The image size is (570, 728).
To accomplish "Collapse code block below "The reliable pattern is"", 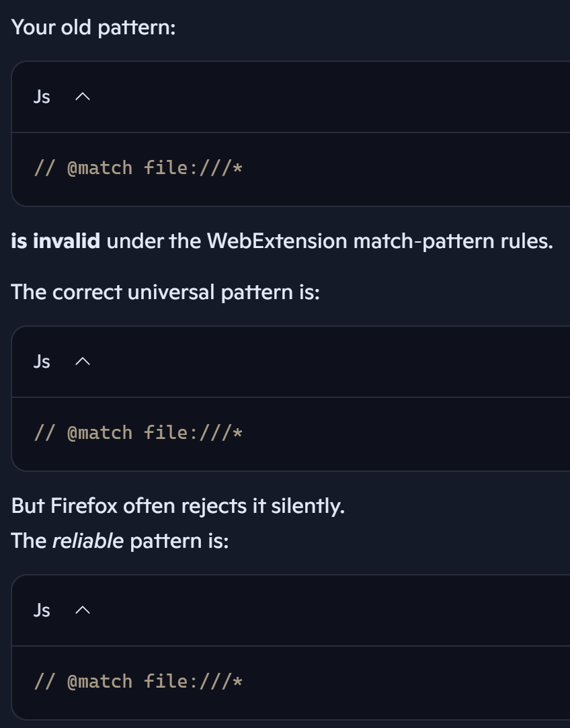I will pos(83,610).
